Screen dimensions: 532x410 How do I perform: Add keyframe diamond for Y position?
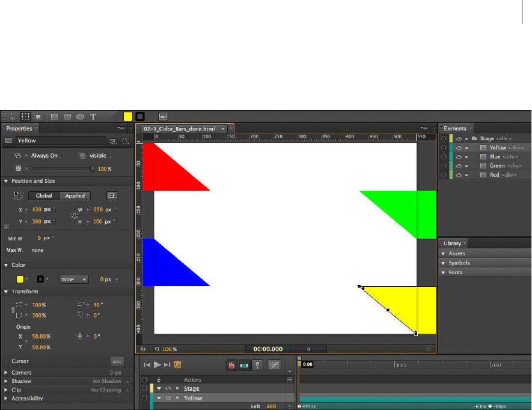point(26,222)
